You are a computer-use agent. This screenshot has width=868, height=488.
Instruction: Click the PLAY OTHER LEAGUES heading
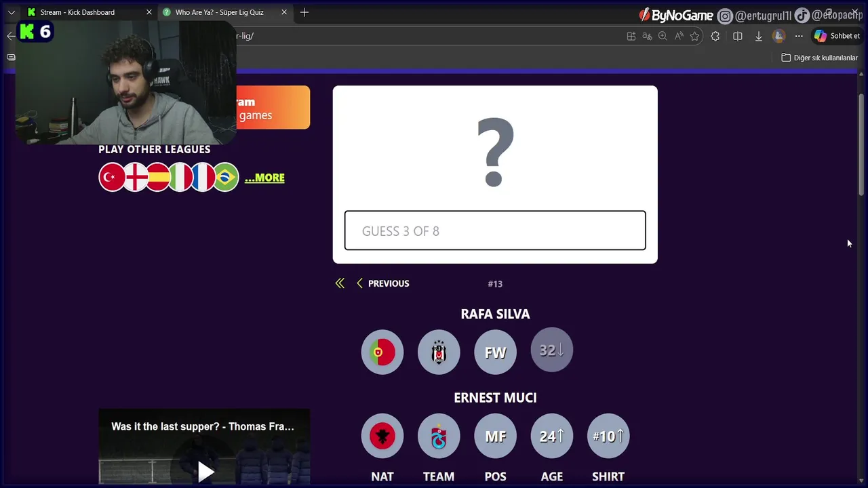coord(155,149)
